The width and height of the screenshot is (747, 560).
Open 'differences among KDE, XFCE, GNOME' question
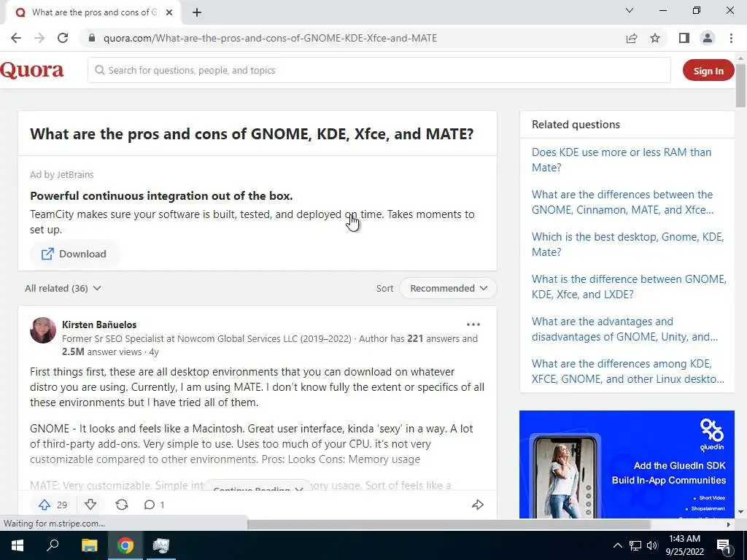click(x=628, y=371)
